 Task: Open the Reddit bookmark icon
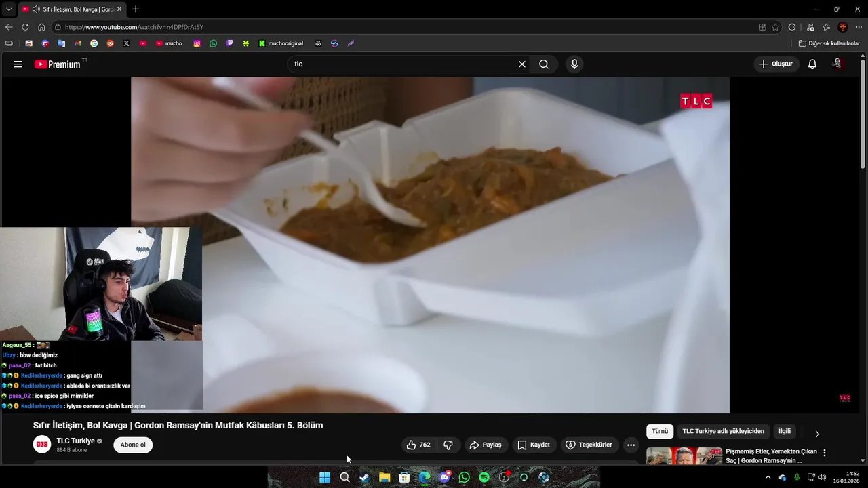pyautogui.click(x=111, y=43)
